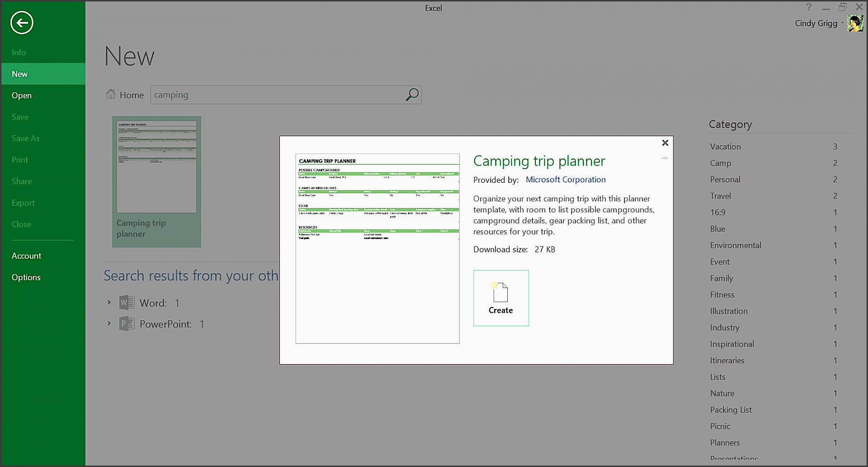Close the Camping trip planner preview dialog
This screenshot has height=467, width=868.
point(665,143)
